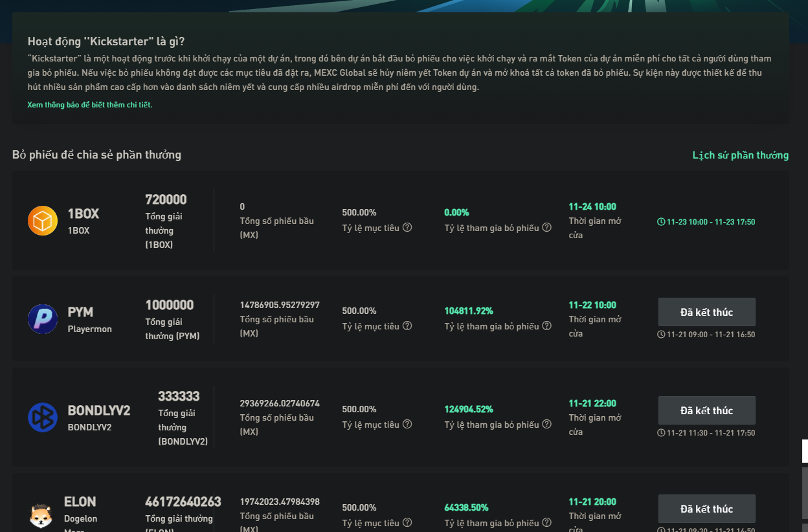Click opening time 11-24 10:00
This screenshot has width=808, height=532.
pos(592,206)
